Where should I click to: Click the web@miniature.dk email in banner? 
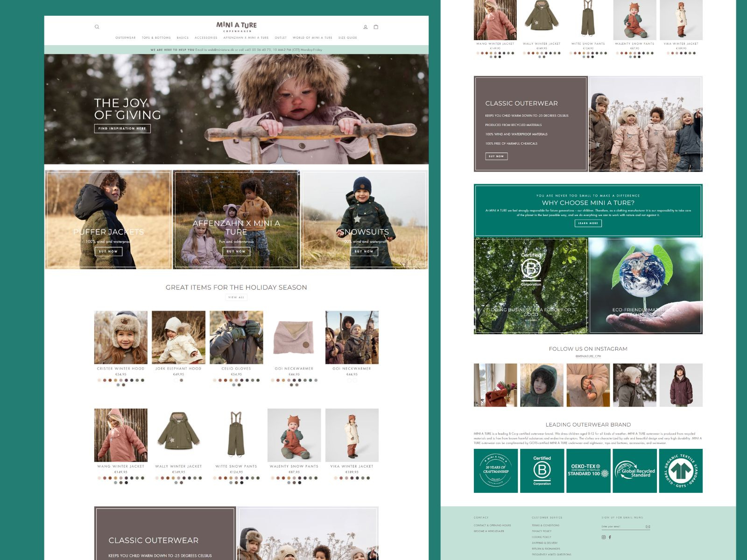click(221, 50)
